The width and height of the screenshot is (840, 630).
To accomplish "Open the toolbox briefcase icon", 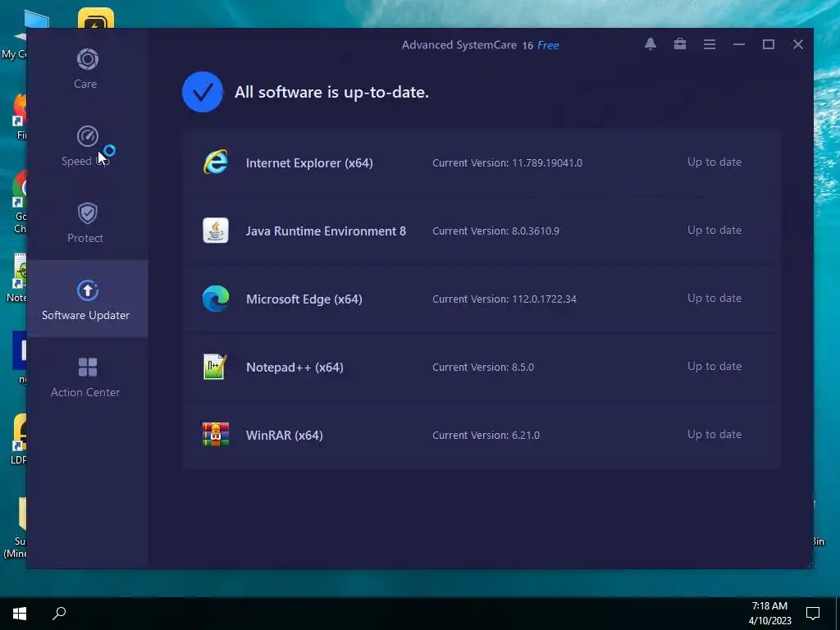I will [680, 44].
